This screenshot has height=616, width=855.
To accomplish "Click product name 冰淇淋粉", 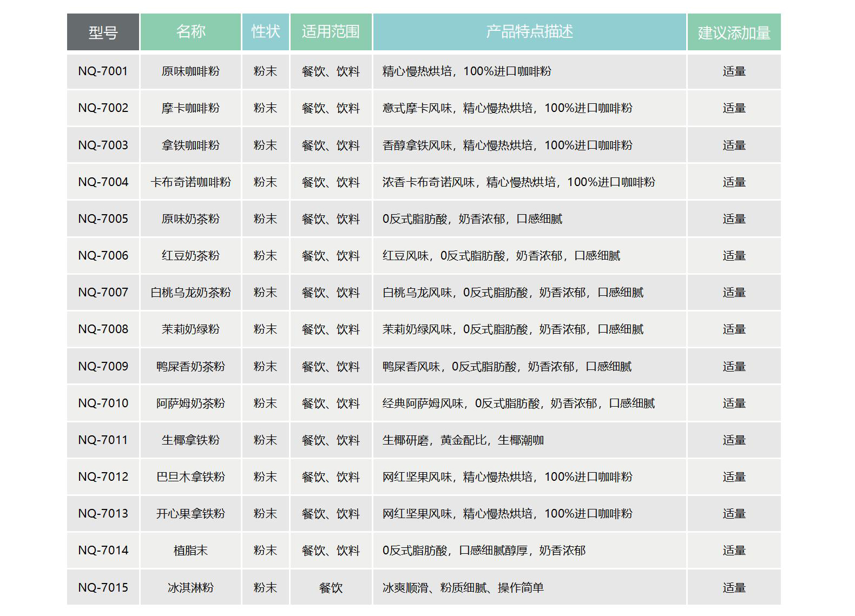I will tap(190, 587).
